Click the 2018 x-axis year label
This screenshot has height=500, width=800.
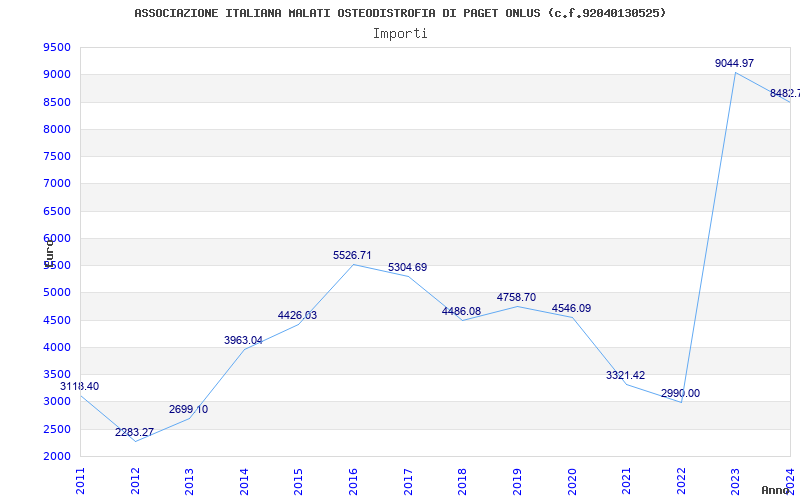[x=462, y=481]
